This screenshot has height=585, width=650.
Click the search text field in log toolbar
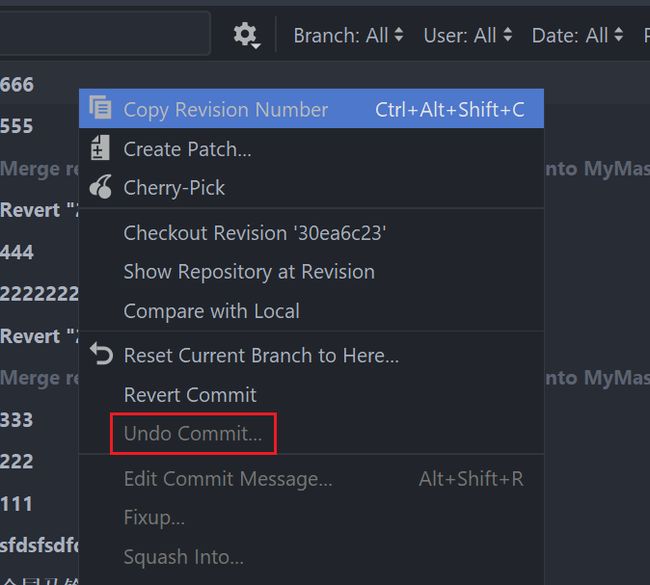[105, 33]
